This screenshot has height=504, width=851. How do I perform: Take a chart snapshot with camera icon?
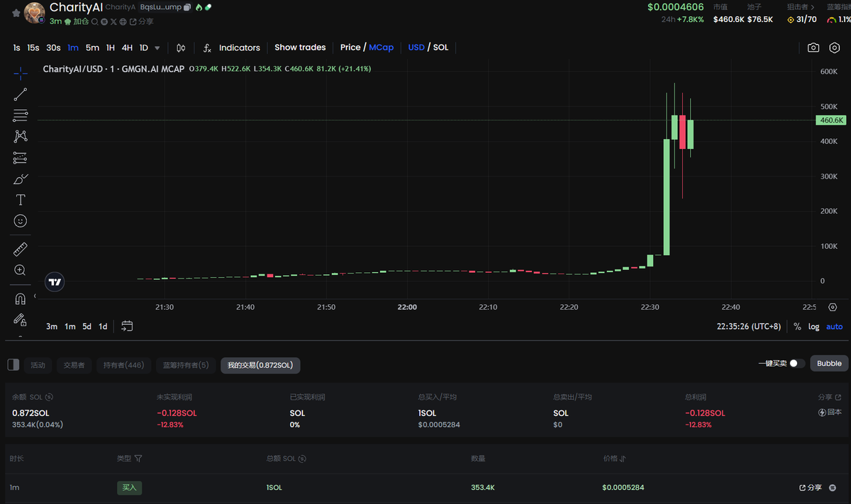813,47
